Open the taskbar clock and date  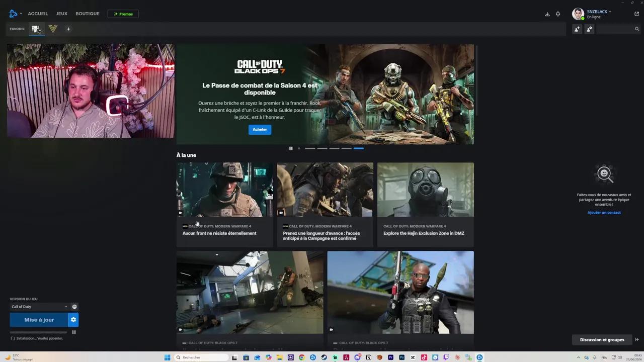coord(634,357)
